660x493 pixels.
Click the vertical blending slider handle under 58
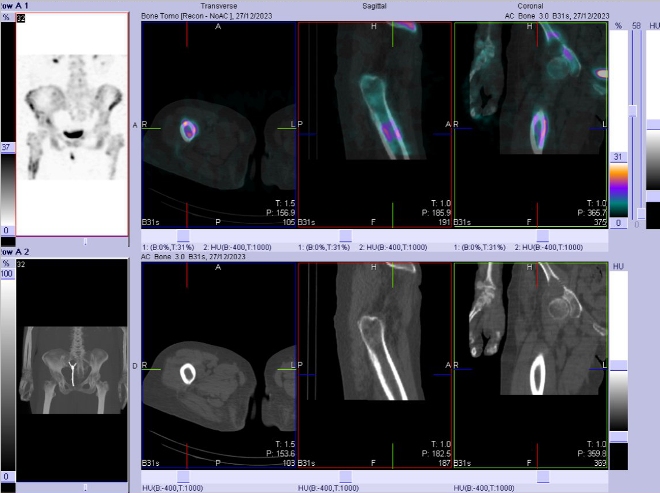click(632, 111)
